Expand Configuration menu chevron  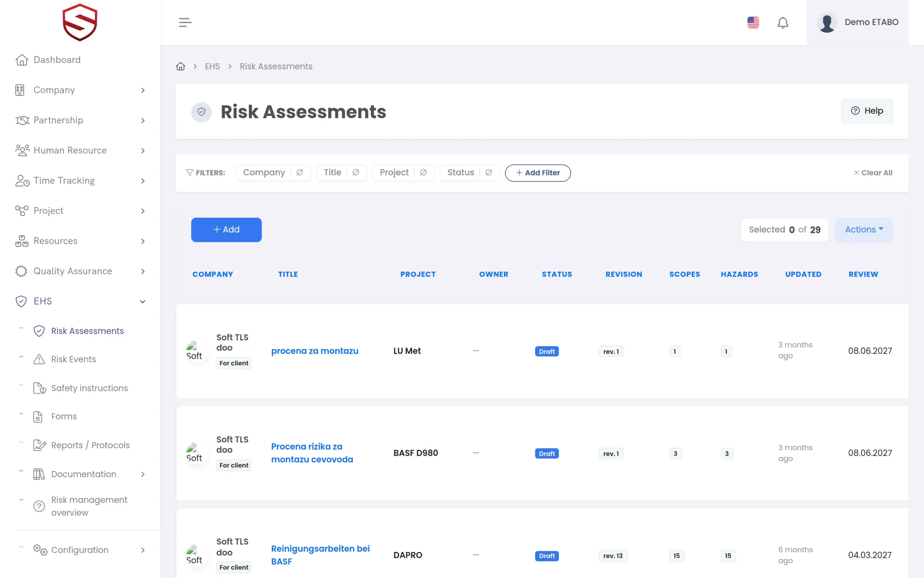pos(143,550)
